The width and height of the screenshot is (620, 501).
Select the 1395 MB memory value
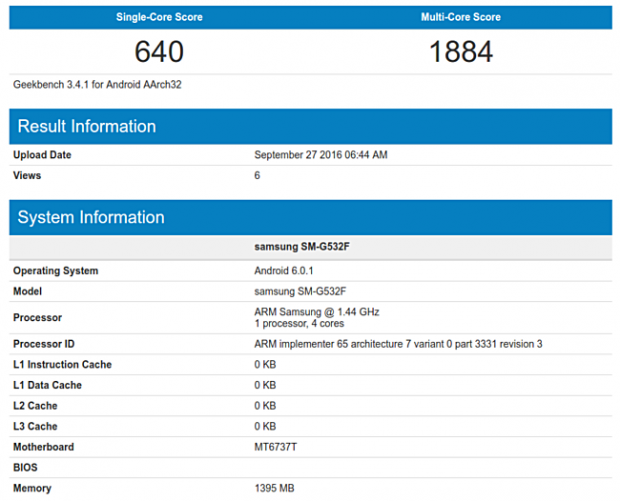(277, 488)
